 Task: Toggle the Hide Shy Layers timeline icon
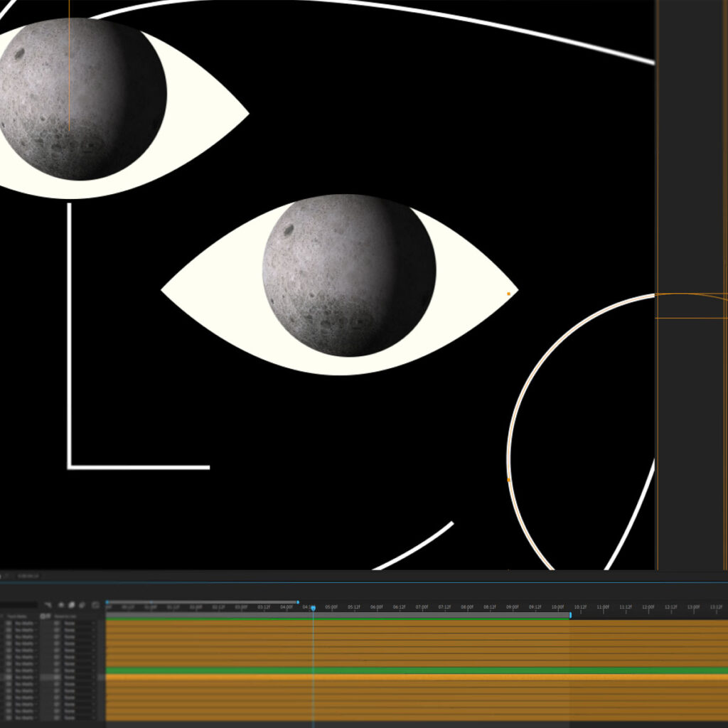[61, 605]
